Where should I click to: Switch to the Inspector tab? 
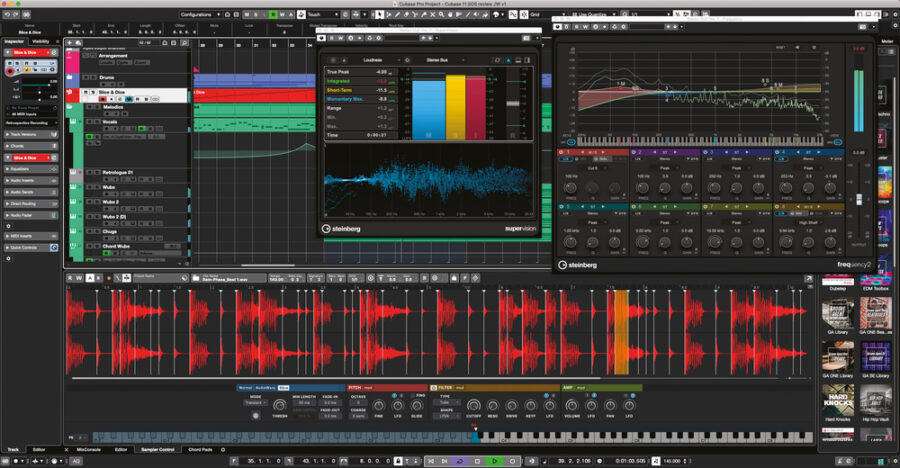pos(14,41)
